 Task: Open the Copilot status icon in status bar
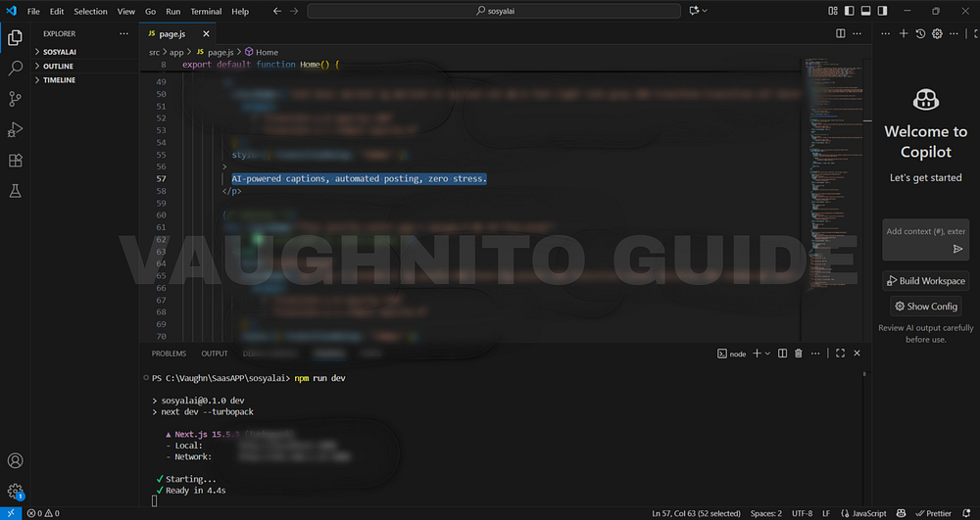[901, 513]
